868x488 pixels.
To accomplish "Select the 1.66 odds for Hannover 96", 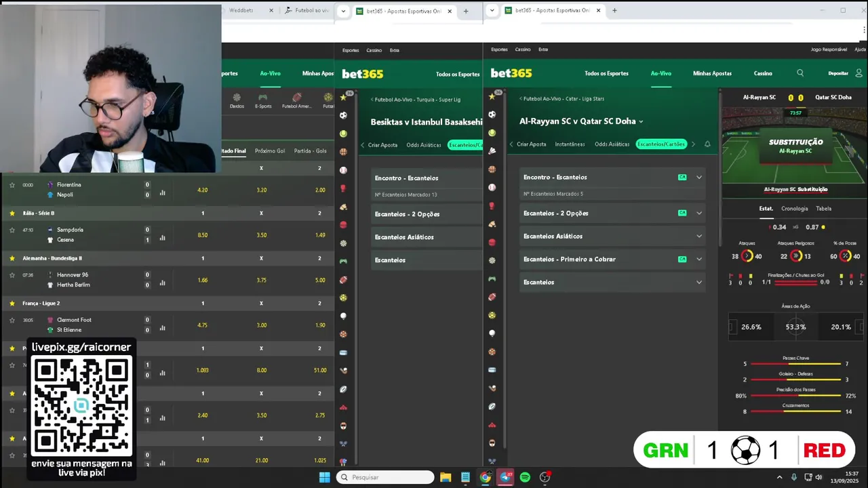I will [203, 280].
